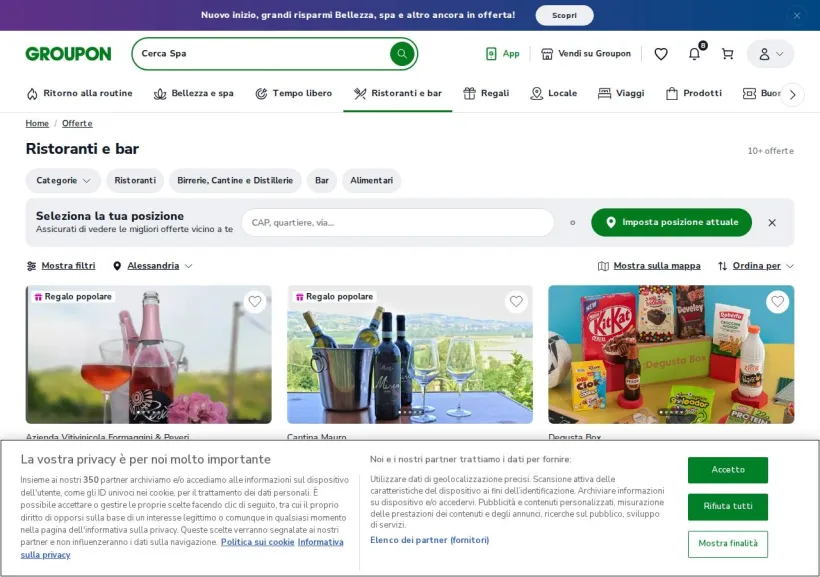This screenshot has height=577, width=820.
Task: Click the location pin beside Alessandria
Action: pyautogui.click(x=117, y=266)
